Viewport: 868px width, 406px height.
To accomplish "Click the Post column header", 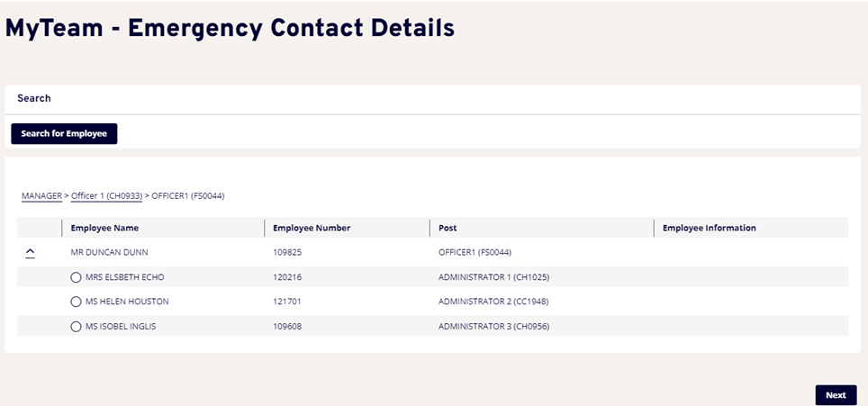I will pos(448,228).
